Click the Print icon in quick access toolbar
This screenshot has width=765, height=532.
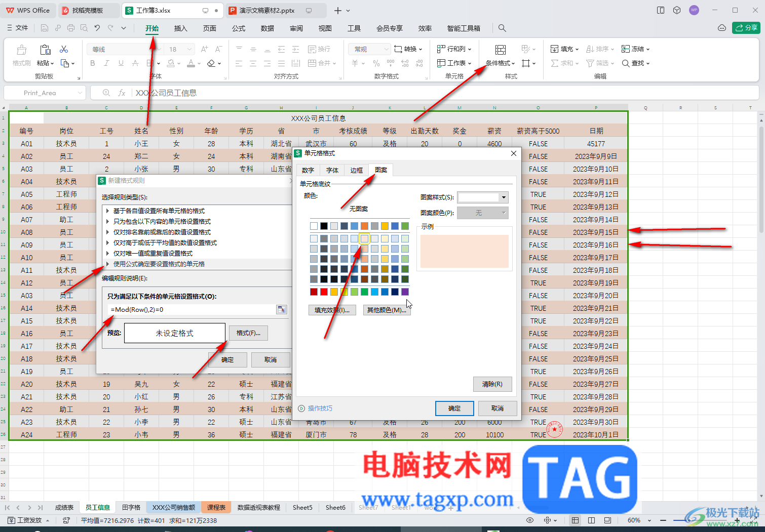pyautogui.click(x=71, y=28)
